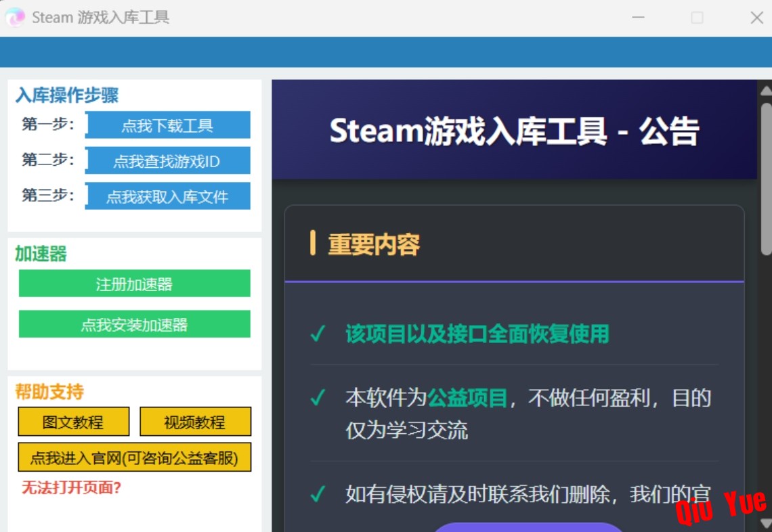Click scrollbar thumb of announcement panel

tap(766, 179)
